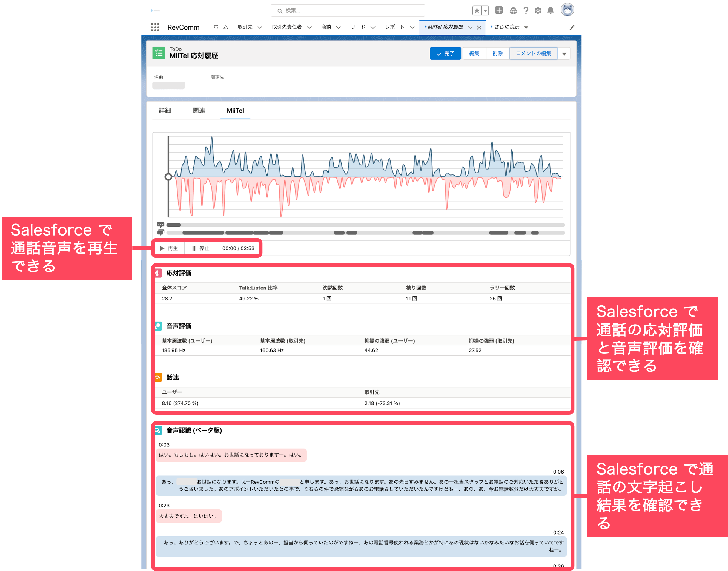Click the Trailhead guidance cloud icon
728x571 pixels.
point(514,11)
